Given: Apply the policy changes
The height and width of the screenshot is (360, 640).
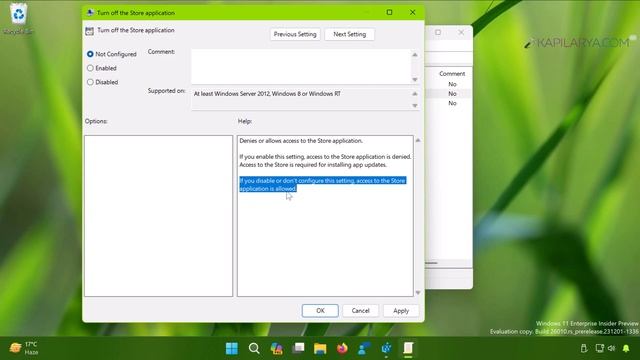Looking at the screenshot, I should (401, 311).
